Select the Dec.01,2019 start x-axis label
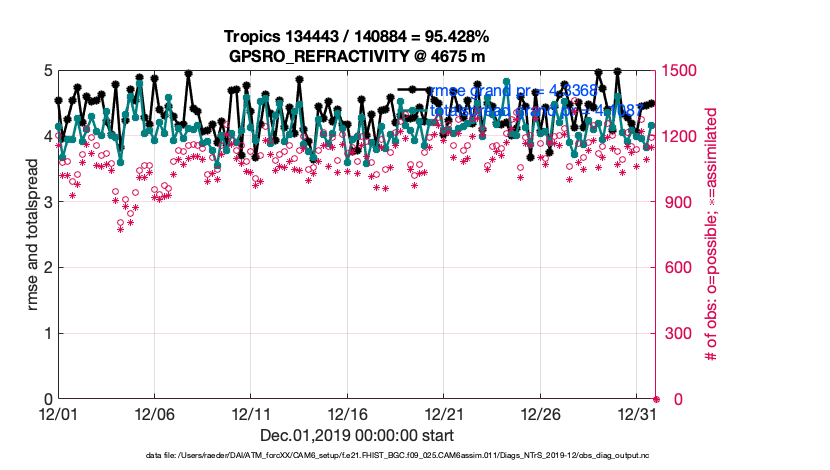 click(x=357, y=435)
